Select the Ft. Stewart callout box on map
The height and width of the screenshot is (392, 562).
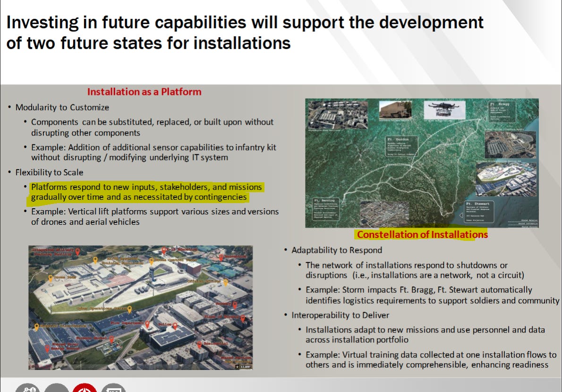[x=479, y=212]
